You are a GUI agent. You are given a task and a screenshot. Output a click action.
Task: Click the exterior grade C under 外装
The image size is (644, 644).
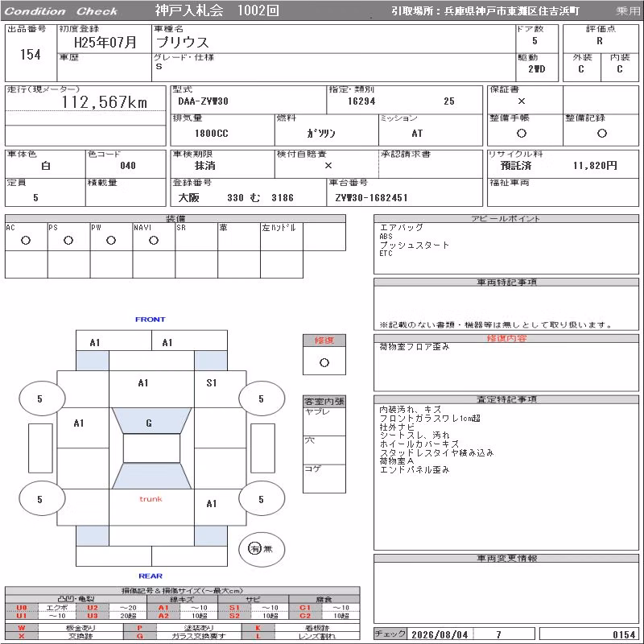pos(580,69)
